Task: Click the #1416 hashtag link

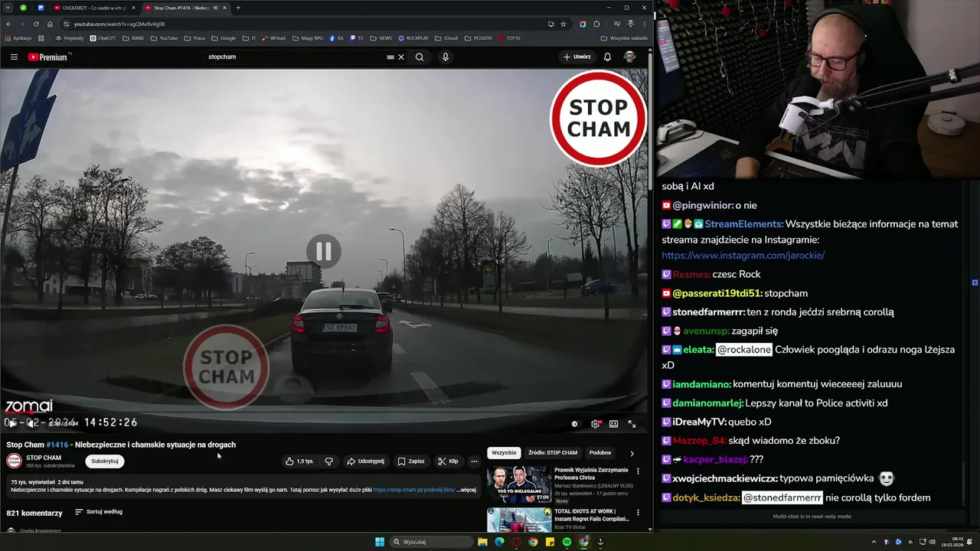Action: [x=57, y=445]
